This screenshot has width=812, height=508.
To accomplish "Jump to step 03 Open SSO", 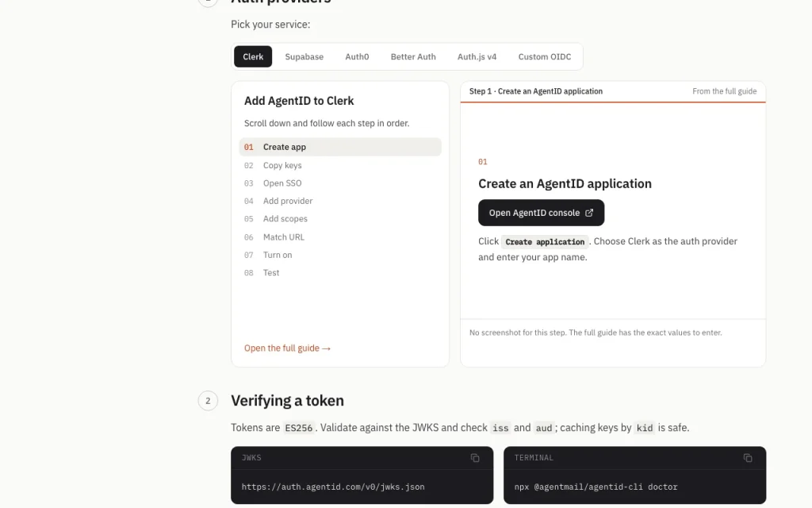I will point(339,183).
